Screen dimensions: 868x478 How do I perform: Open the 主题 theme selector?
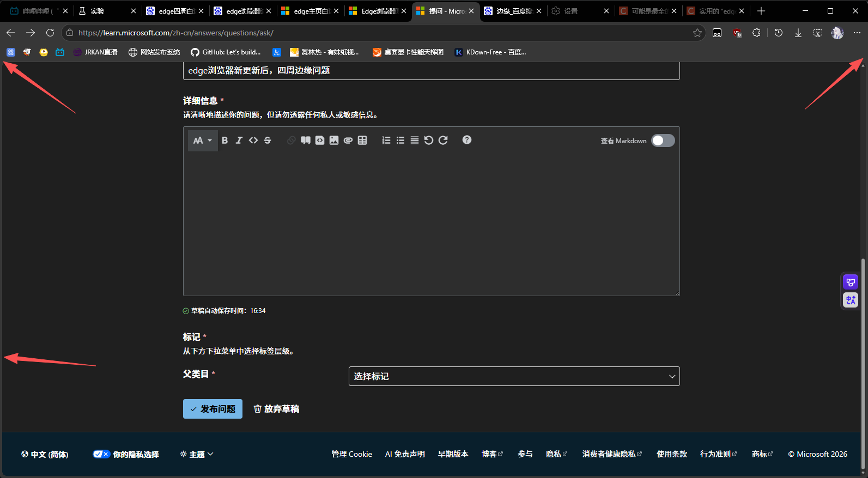[x=197, y=454]
